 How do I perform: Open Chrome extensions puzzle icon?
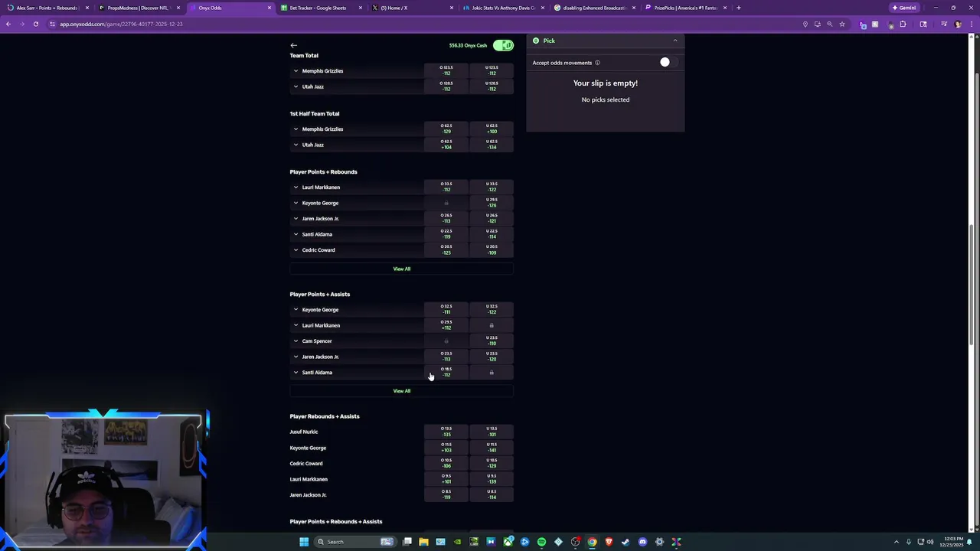903,24
